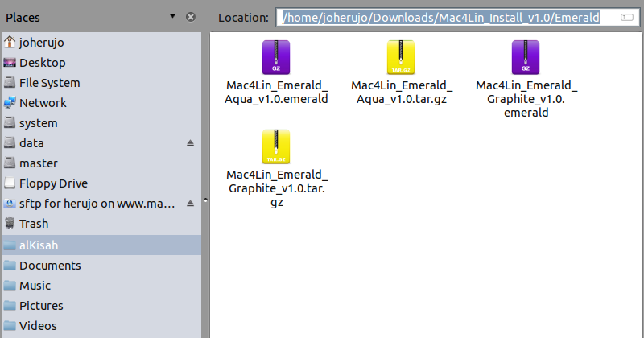The height and width of the screenshot is (338, 644).
Task: Click the Trash icon in Places
Action: point(10,224)
